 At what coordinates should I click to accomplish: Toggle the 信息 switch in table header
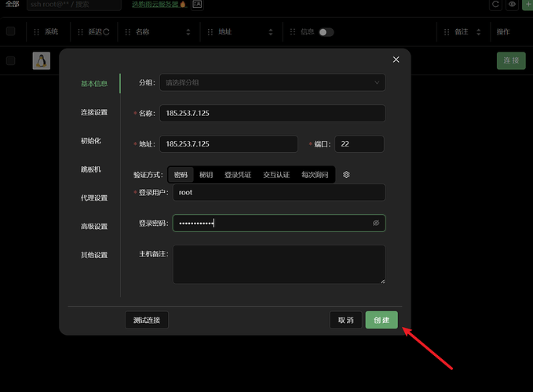pyautogui.click(x=326, y=32)
